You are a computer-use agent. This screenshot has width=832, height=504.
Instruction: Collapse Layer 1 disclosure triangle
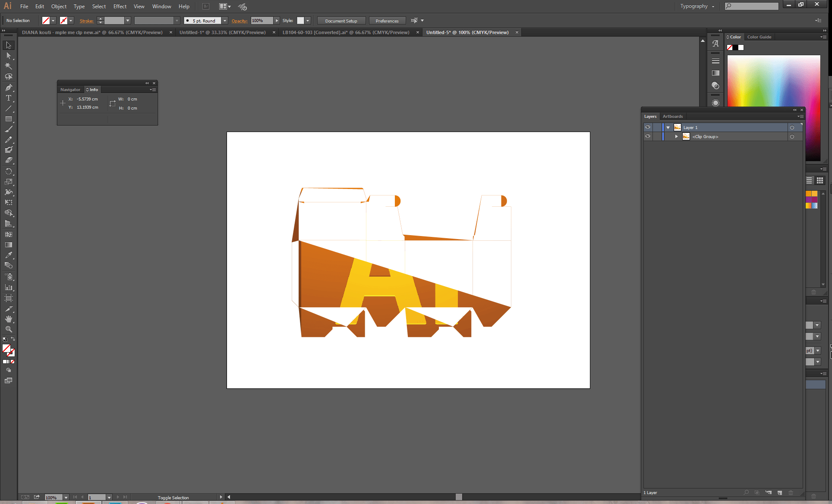click(x=668, y=128)
